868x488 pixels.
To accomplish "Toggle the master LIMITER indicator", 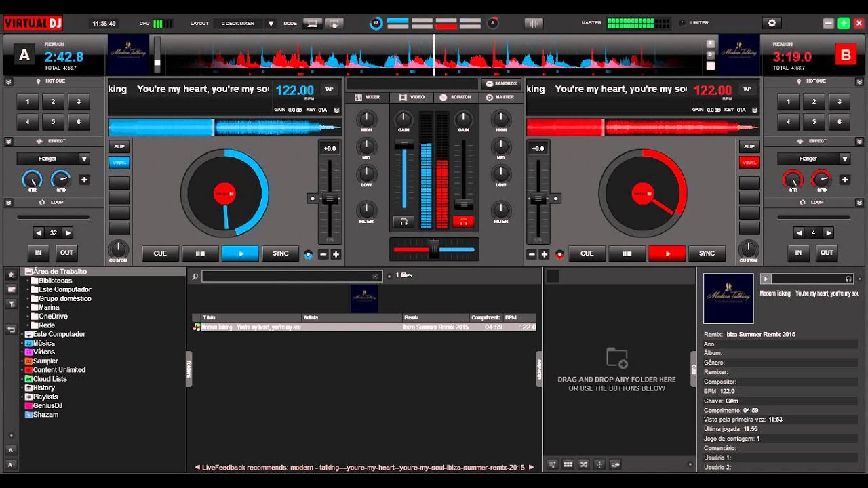I will coord(682,23).
